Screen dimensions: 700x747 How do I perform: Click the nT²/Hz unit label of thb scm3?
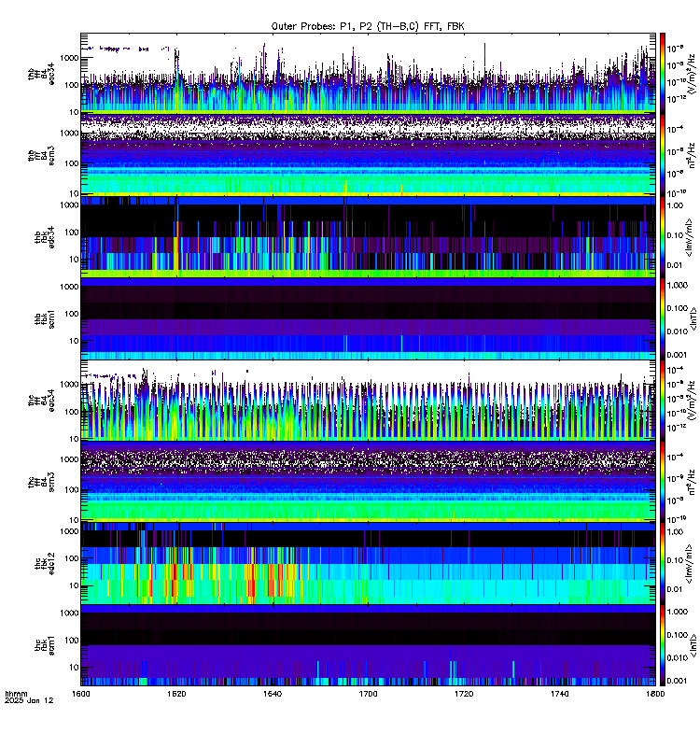pyautogui.click(x=692, y=155)
